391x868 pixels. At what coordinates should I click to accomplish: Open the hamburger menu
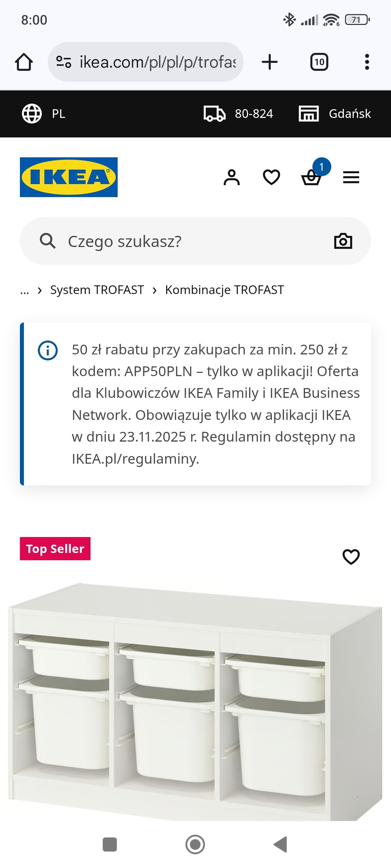(x=351, y=177)
